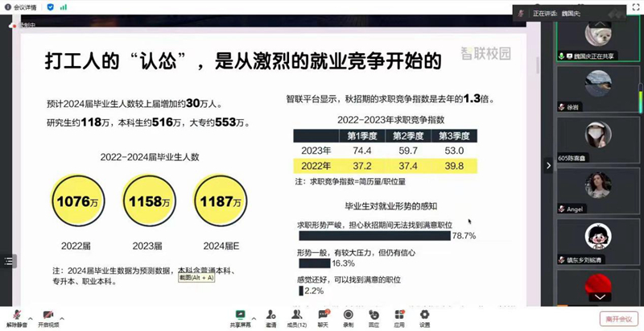Viewport: 644px width, 331px height.
Task: Expand audio options arrow beside Unmute
Action: point(30,315)
